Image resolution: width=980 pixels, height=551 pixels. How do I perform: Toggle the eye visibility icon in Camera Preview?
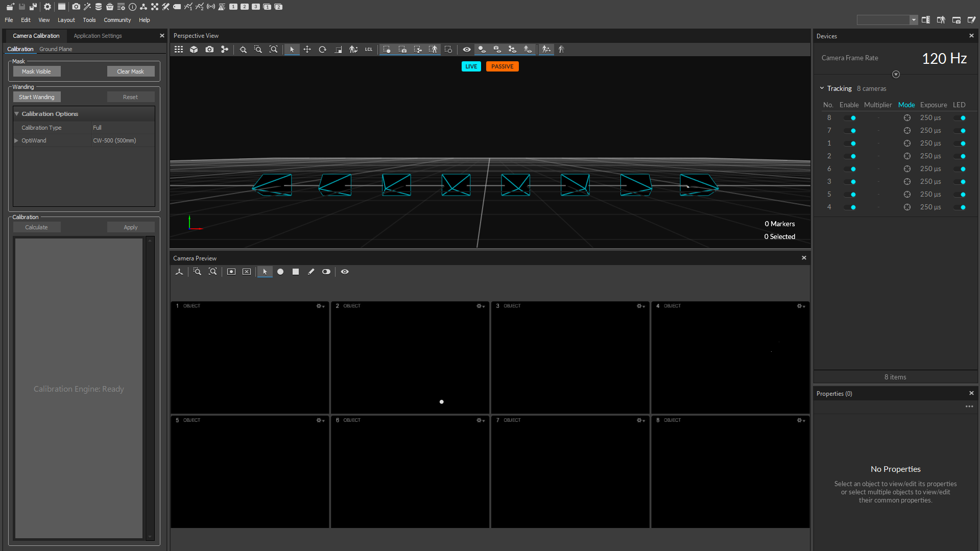coord(345,272)
